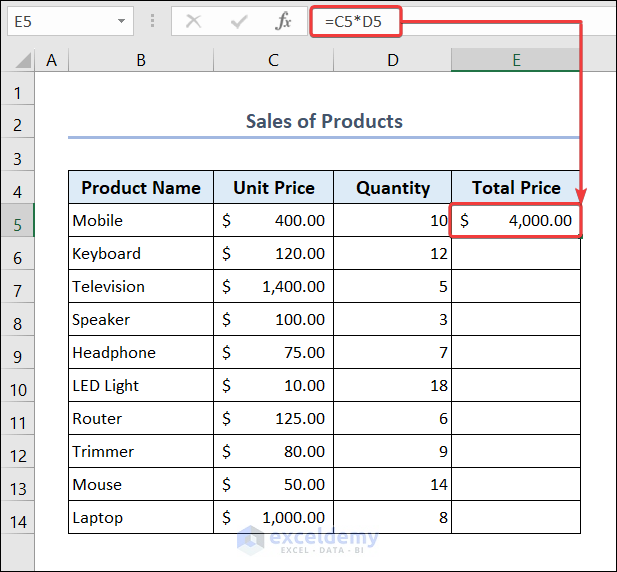Select column E header
Screen dimensions: 617x572
coord(516,61)
